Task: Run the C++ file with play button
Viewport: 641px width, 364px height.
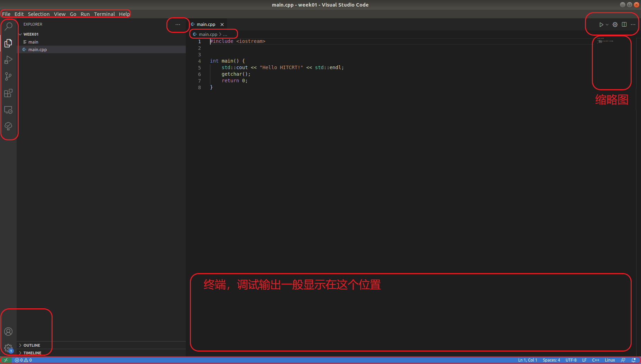Action: pyautogui.click(x=601, y=25)
